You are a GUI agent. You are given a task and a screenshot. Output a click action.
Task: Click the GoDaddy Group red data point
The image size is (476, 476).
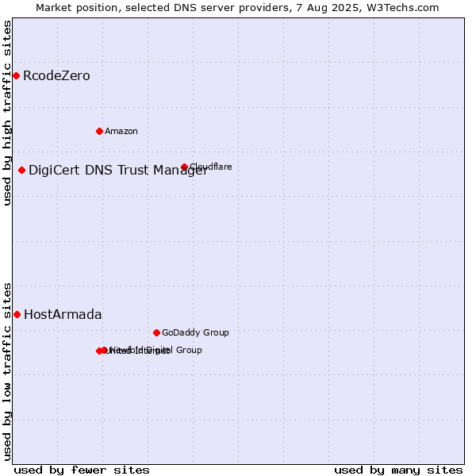tap(156, 332)
